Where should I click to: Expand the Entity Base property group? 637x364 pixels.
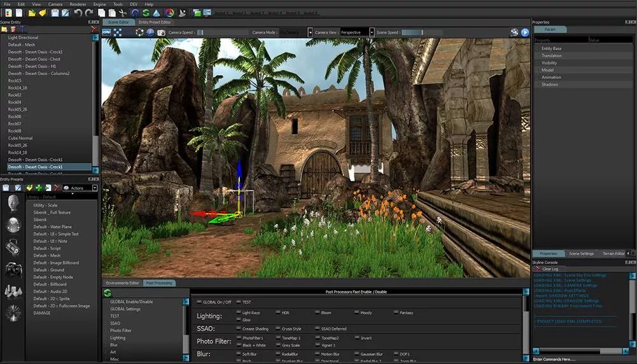tap(551, 48)
